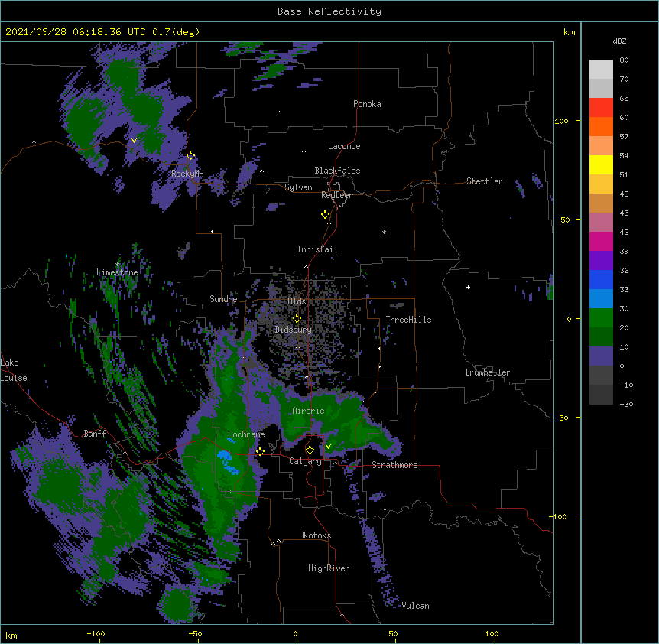Pick the yellow 51-54 dBZ legend swatch
Screen dimensions: 659x644
coord(601,164)
